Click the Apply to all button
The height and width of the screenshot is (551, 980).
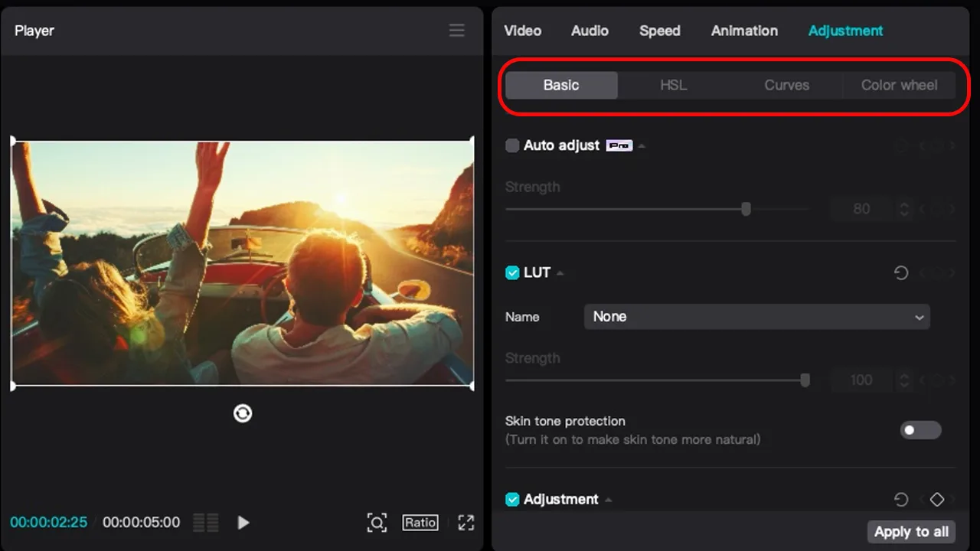tap(911, 532)
